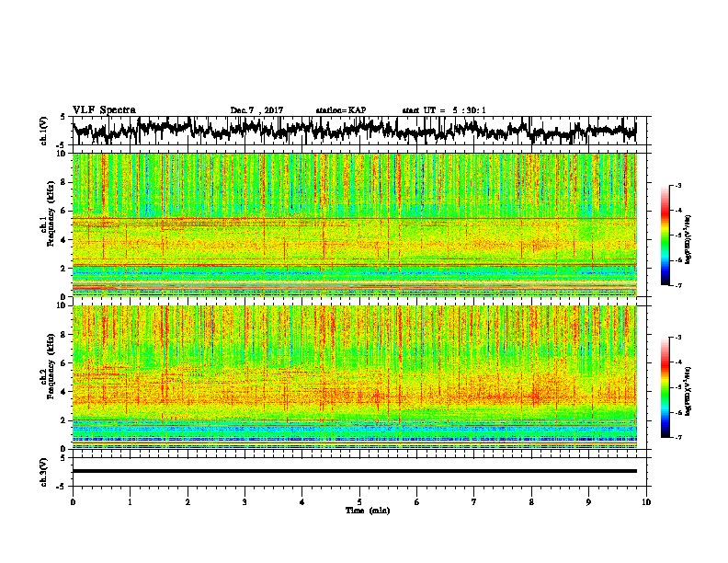
Task: Click the "8" kHz tick of ch.1 axis
Action: pyautogui.click(x=64, y=182)
